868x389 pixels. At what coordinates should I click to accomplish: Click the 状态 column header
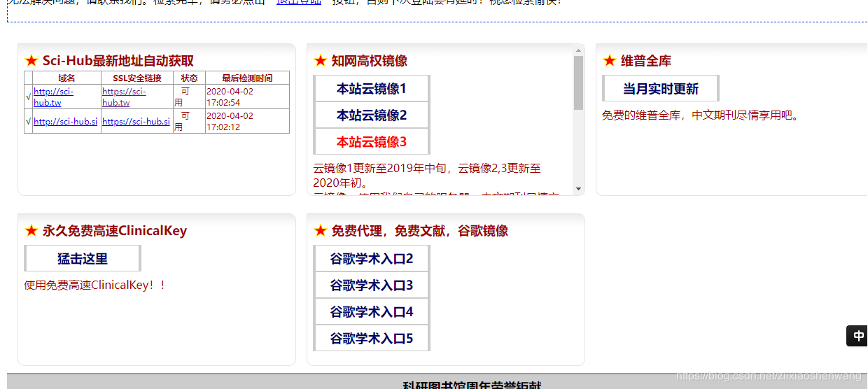[x=189, y=78]
